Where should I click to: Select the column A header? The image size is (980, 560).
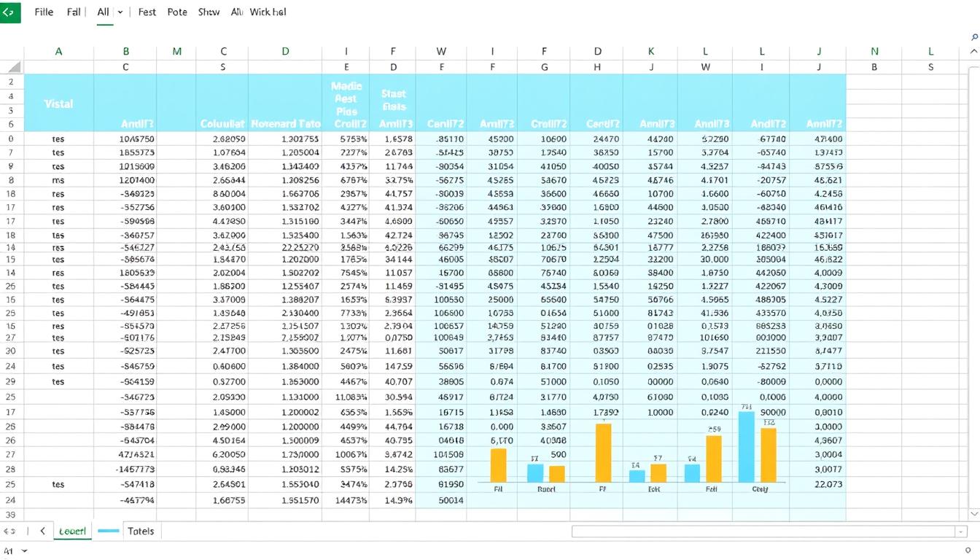pos(58,52)
